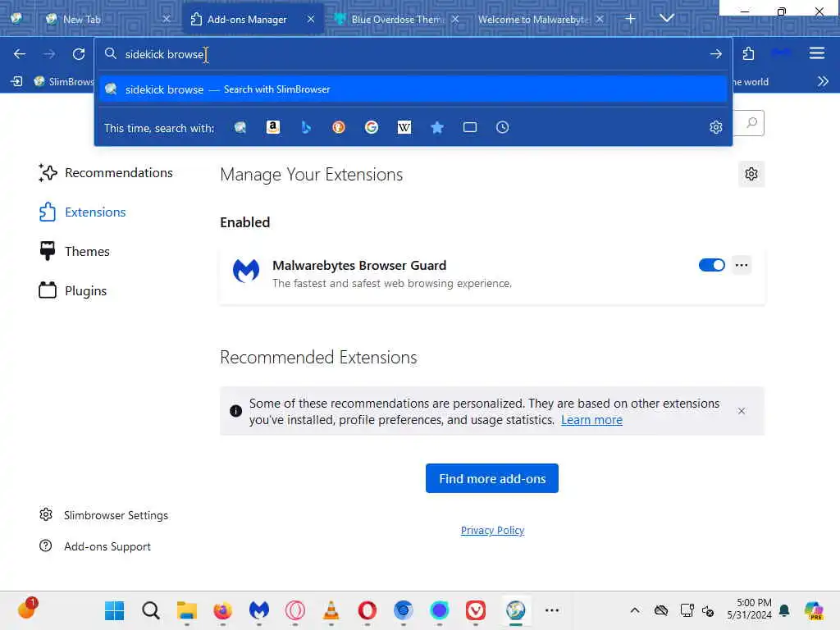Open Windows taskbar search
The height and width of the screenshot is (630, 840).
coord(151,610)
